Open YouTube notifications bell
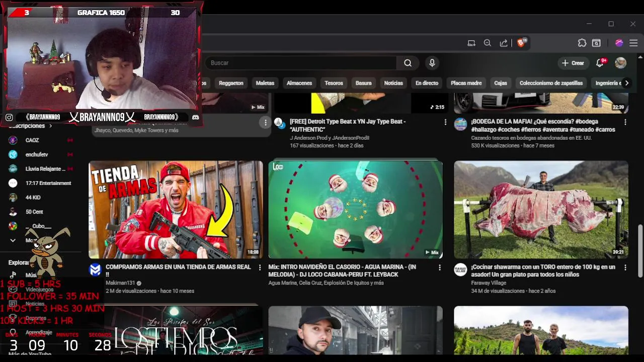 (600, 63)
